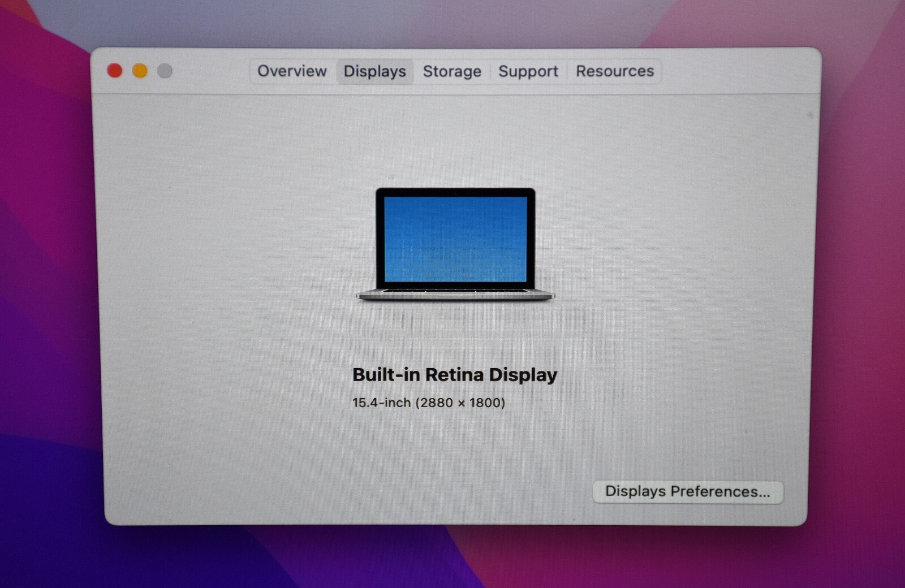
Task: Open the Resources tab
Action: click(x=615, y=71)
